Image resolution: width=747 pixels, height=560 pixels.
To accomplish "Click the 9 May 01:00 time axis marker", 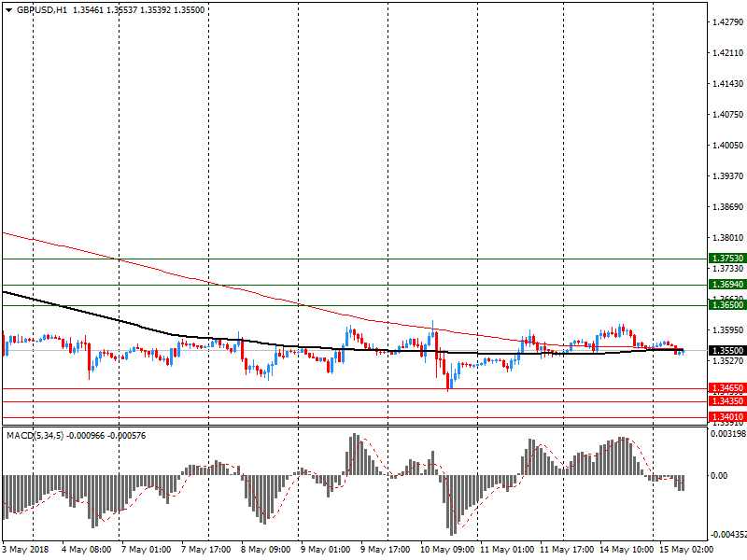I will 324,551.
